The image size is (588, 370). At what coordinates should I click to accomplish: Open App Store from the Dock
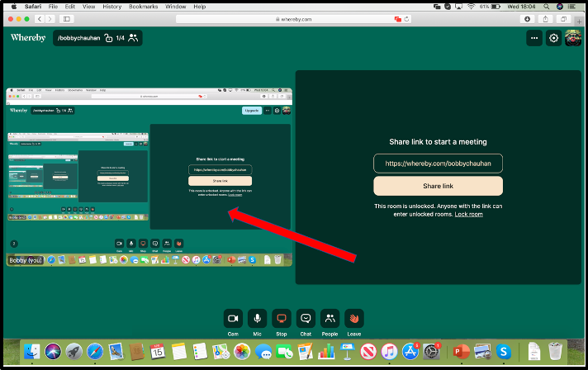(x=410, y=352)
